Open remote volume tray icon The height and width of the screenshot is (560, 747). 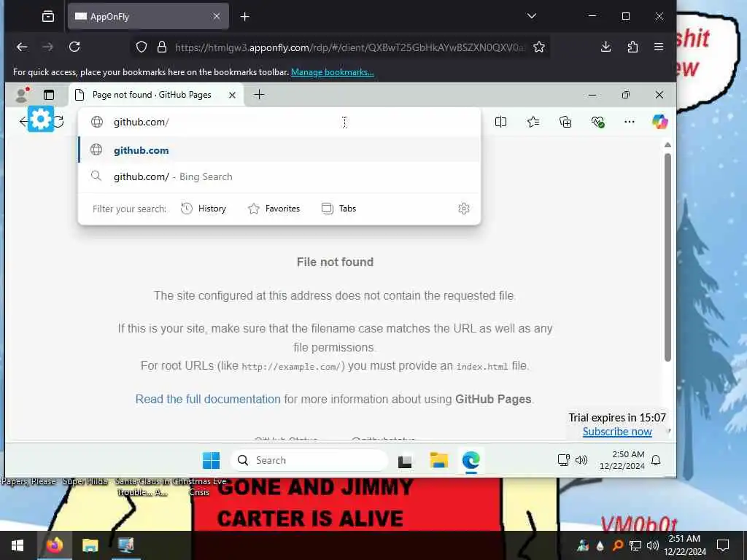(x=581, y=460)
